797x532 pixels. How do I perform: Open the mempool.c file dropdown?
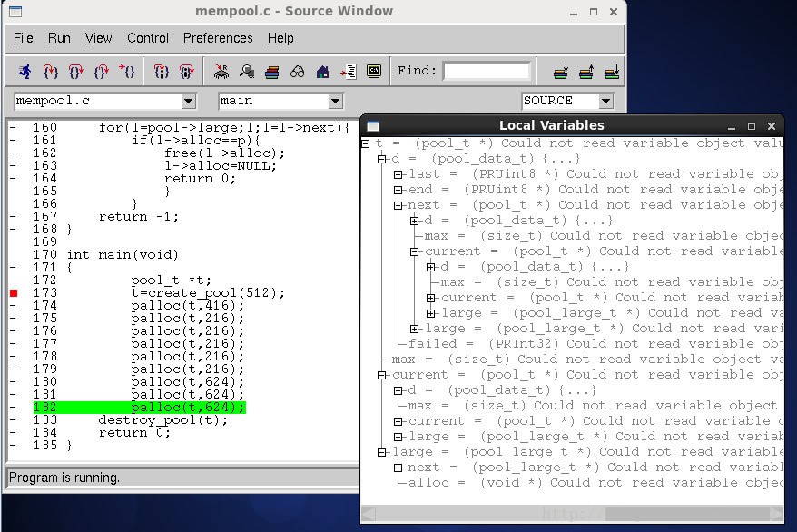[188, 101]
